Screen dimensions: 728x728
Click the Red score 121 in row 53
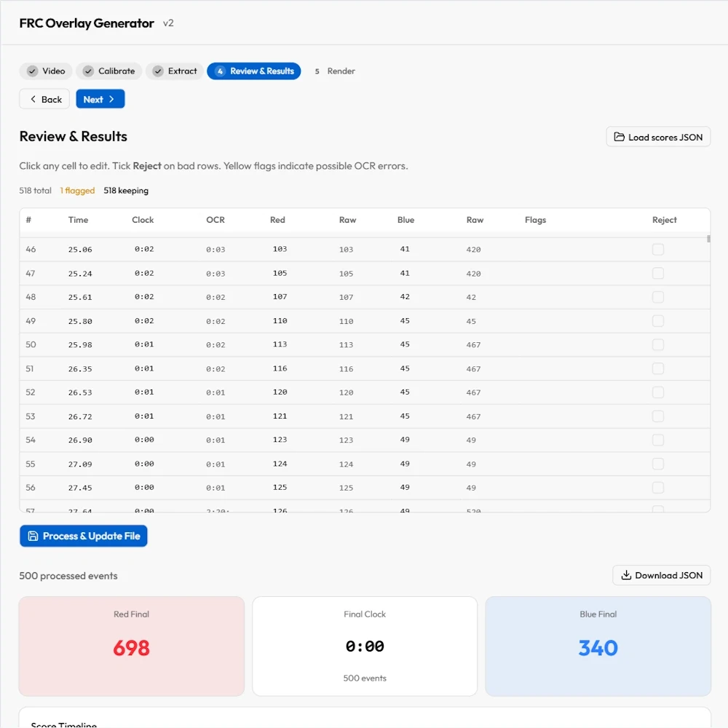coord(280,416)
